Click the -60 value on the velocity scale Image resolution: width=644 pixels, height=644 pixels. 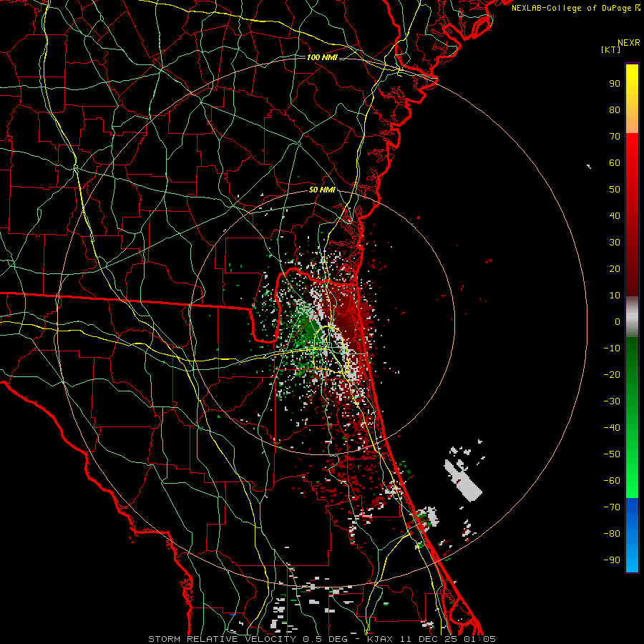point(612,481)
